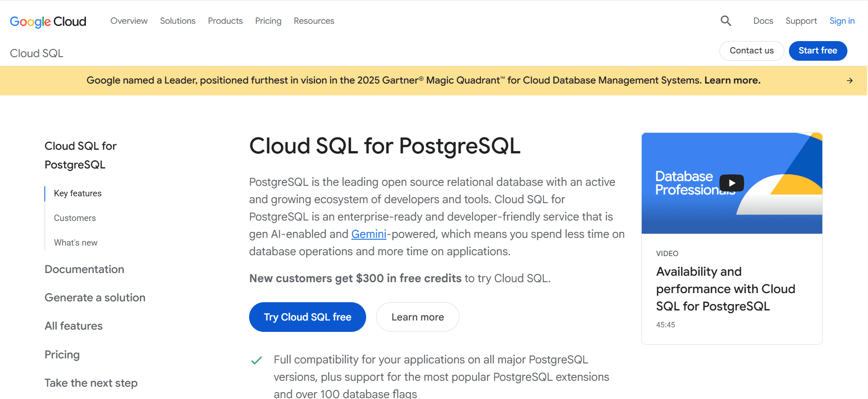Click the Learn more button
Viewport: 868px width, 399px height.
point(418,317)
